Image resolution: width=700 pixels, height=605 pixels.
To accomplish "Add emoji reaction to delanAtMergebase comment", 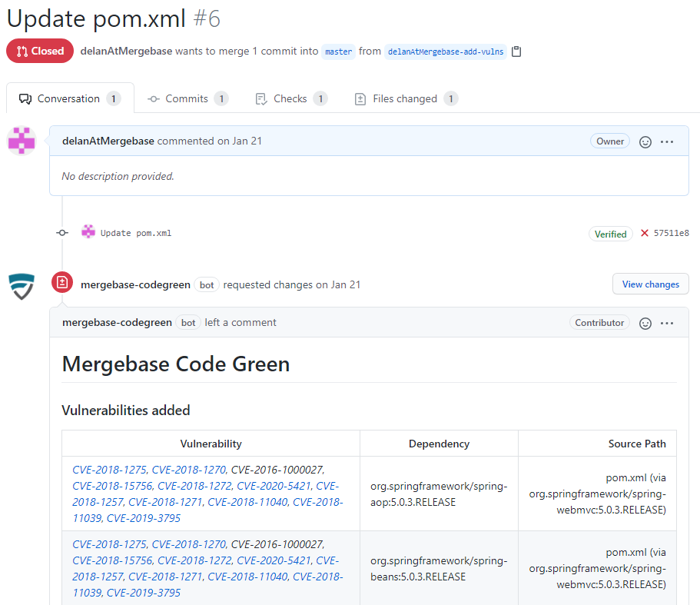I will (645, 142).
